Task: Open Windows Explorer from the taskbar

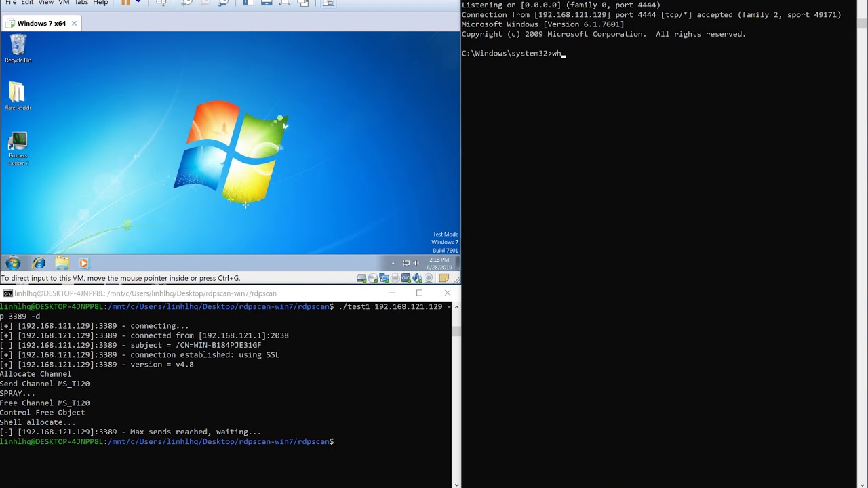Action: 62,263
